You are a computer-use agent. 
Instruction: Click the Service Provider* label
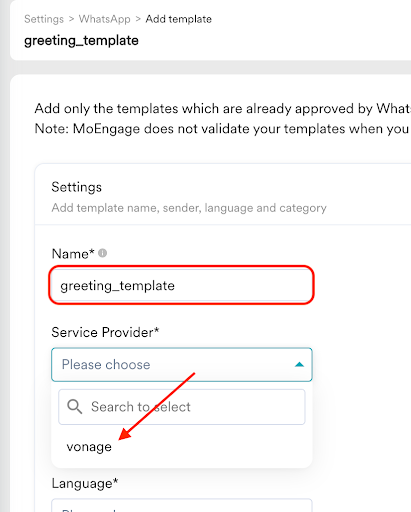105,332
